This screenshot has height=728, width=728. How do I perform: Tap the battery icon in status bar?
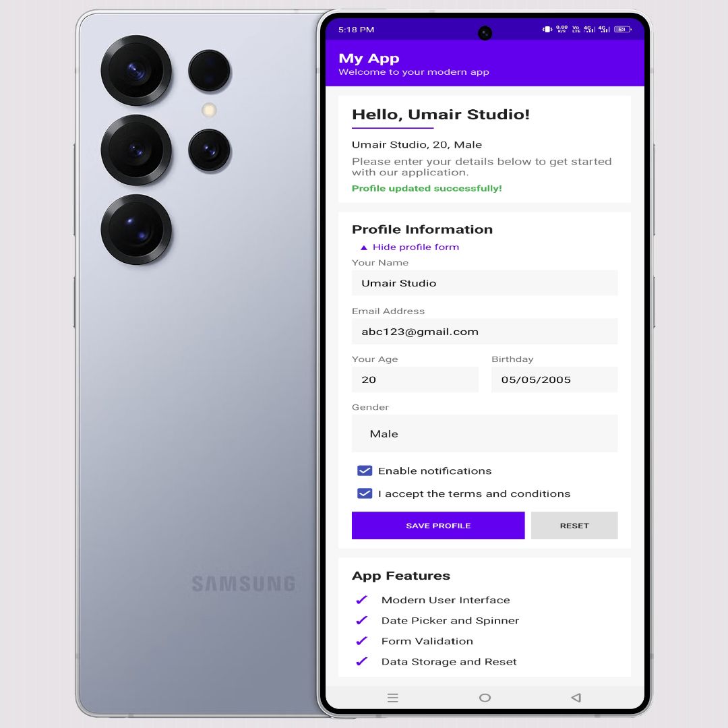(x=623, y=29)
